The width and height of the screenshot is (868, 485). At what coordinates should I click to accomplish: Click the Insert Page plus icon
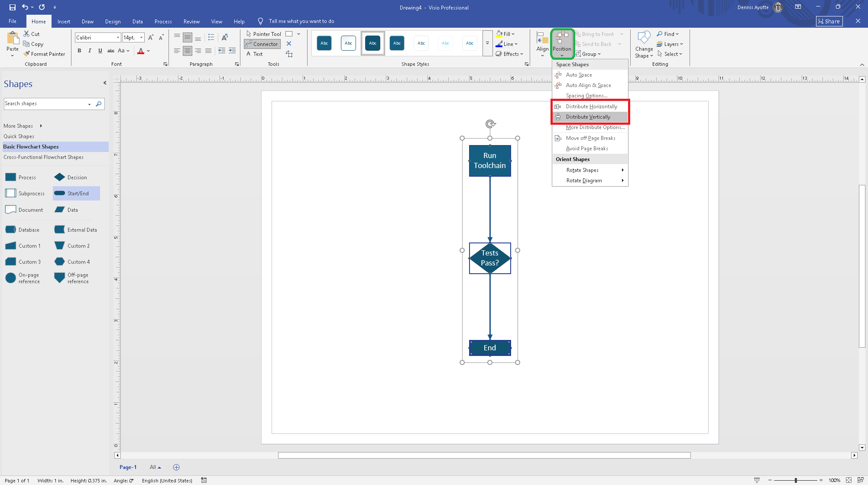176,467
